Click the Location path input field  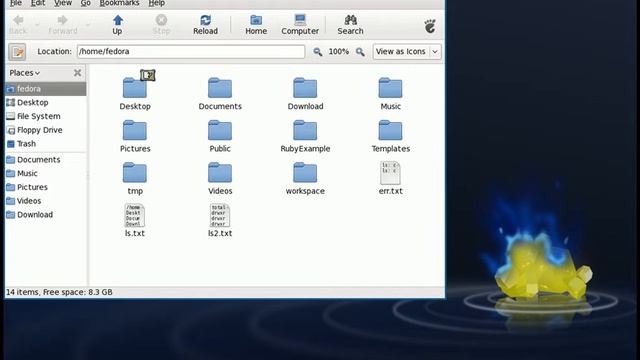[x=191, y=52]
